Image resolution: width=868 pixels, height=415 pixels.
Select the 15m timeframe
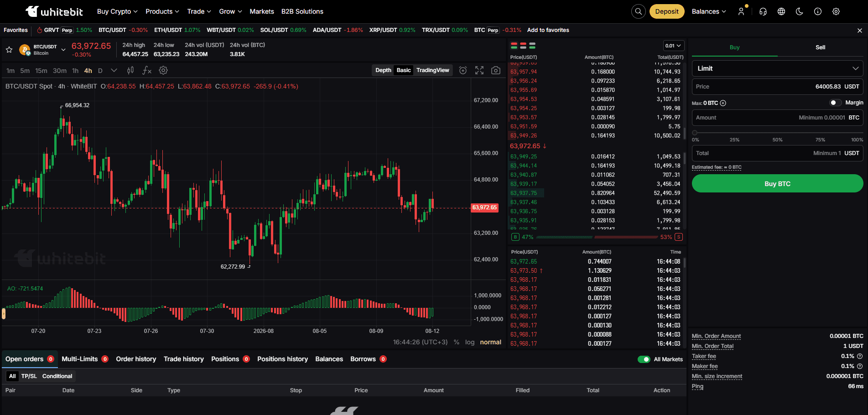pyautogui.click(x=41, y=71)
